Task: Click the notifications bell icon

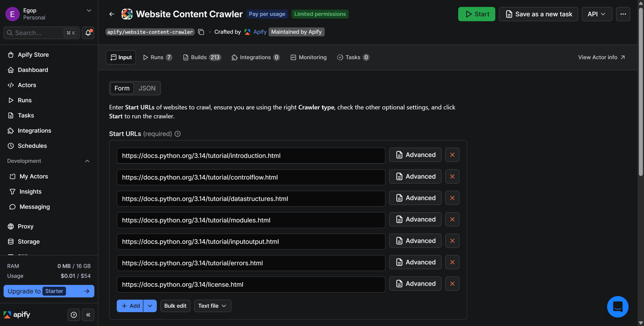Action: pos(88,33)
